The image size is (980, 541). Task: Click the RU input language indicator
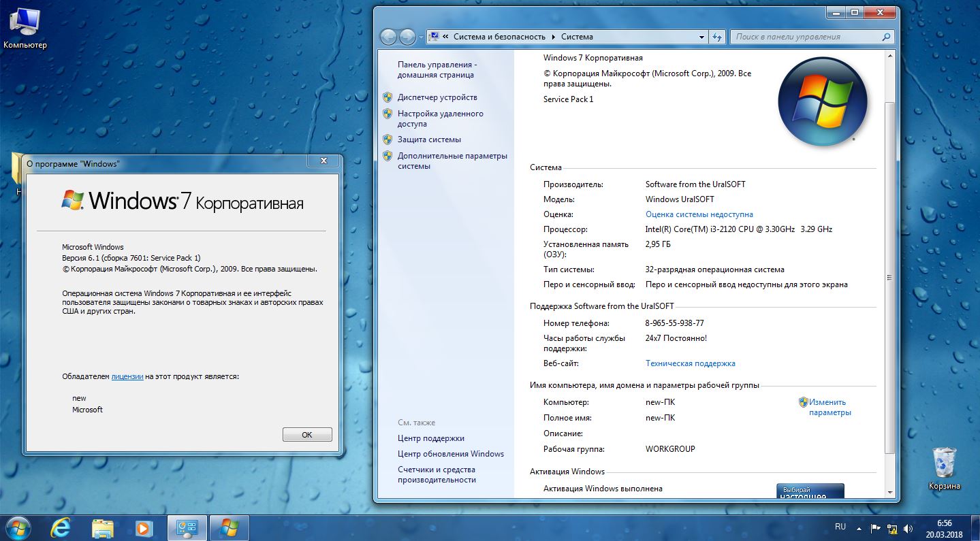(x=840, y=527)
